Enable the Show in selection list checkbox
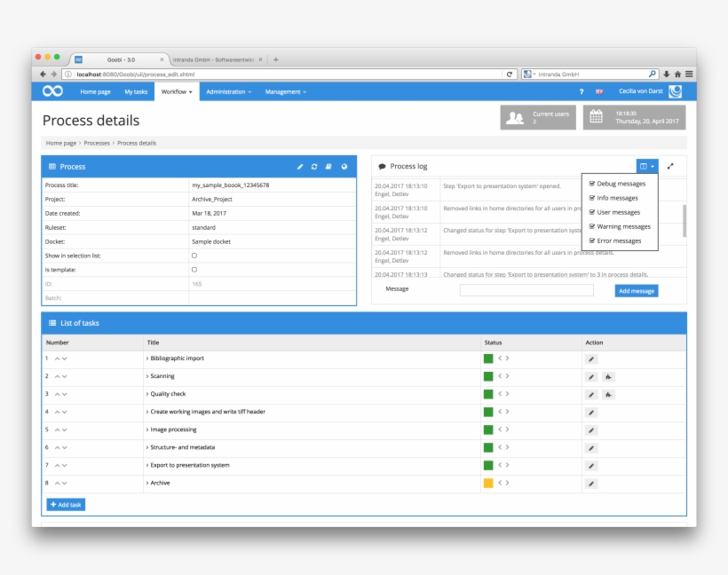Viewport: 728px width, 575px height. click(x=192, y=256)
